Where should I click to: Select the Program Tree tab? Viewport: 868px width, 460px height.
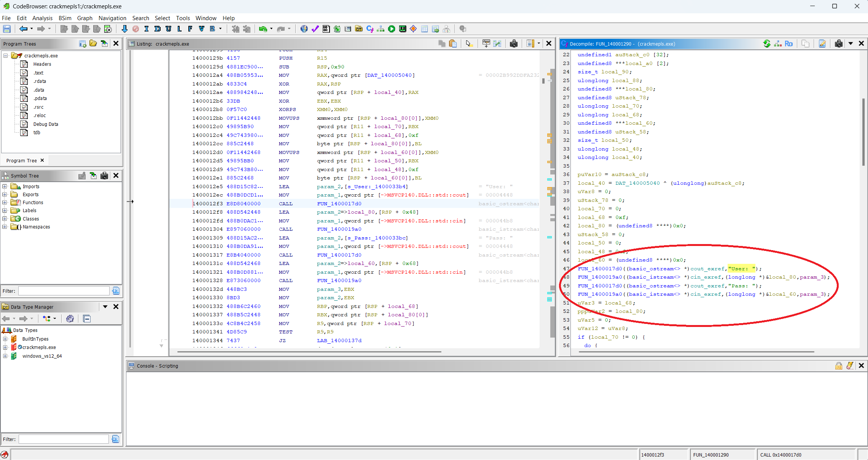click(x=22, y=160)
